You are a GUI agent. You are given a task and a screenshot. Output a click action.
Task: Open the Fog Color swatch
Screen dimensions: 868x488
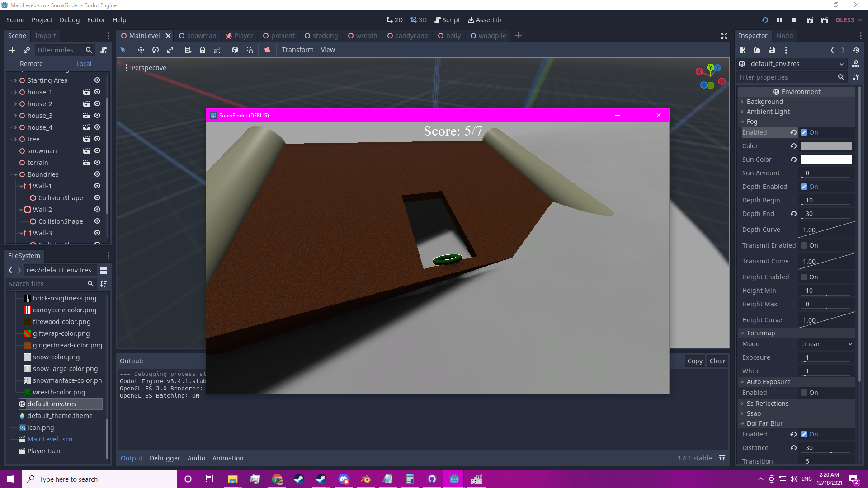tap(826, 146)
